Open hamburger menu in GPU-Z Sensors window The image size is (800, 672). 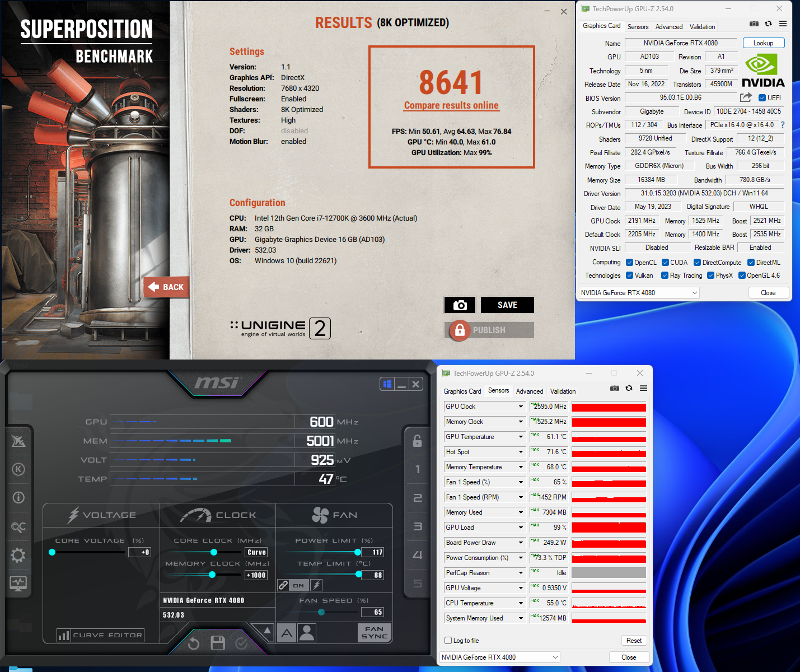pyautogui.click(x=643, y=388)
